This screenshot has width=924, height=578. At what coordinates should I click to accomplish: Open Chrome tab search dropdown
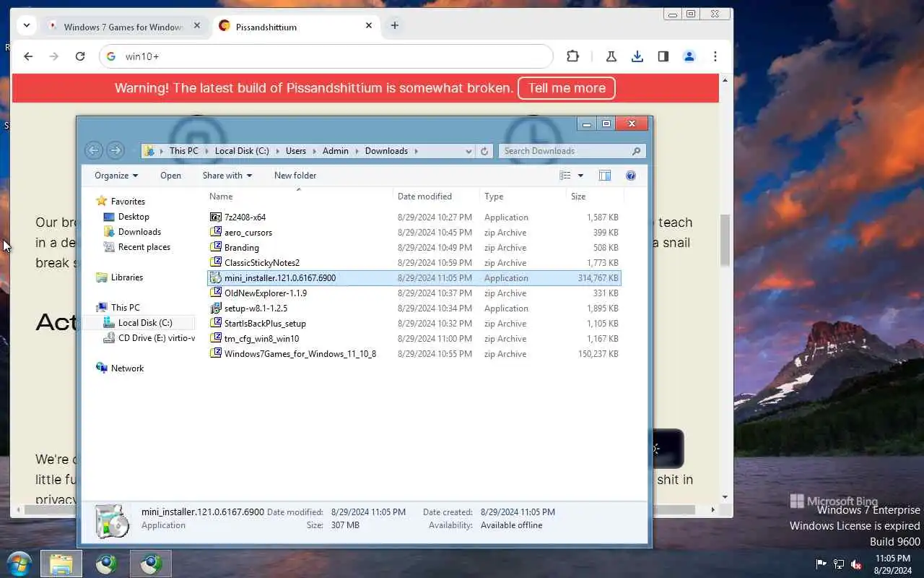(27, 25)
